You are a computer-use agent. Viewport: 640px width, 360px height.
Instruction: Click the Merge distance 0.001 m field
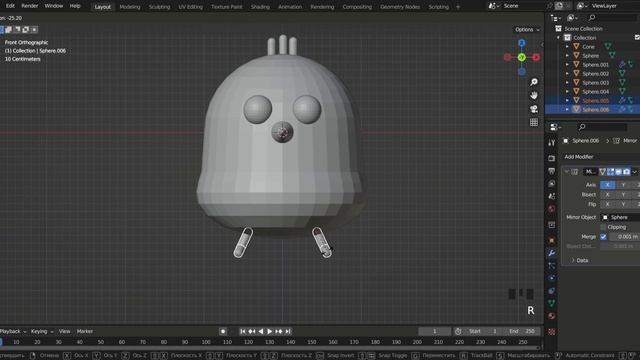point(624,237)
